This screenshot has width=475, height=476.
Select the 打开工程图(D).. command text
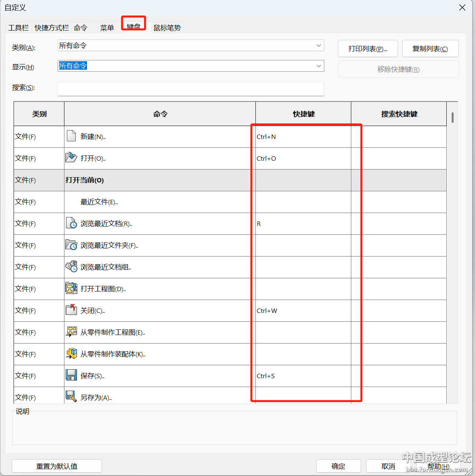[x=103, y=289]
